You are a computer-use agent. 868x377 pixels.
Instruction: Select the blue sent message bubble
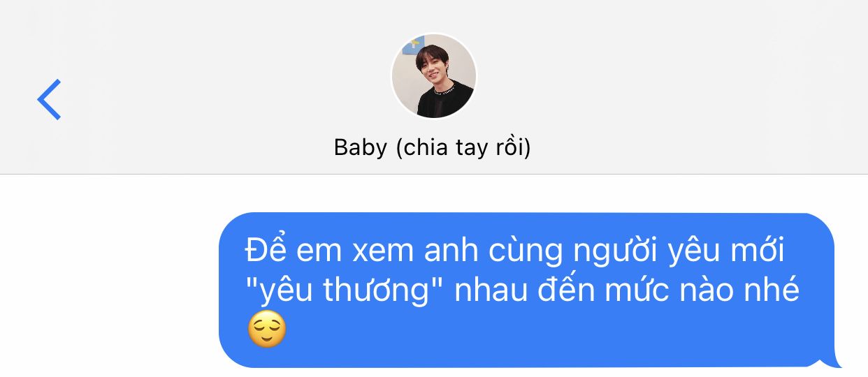click(529, 290)
